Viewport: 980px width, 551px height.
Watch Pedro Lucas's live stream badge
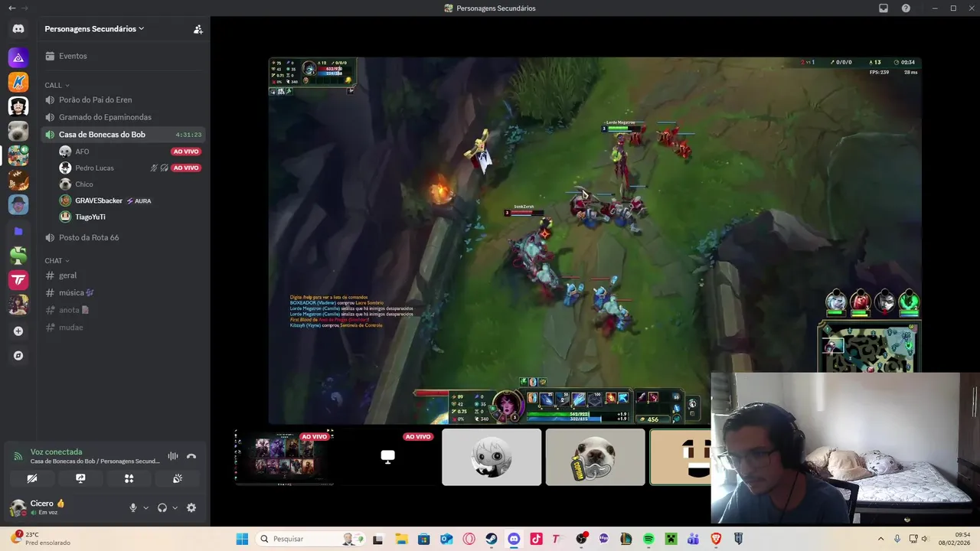point(186,168)
